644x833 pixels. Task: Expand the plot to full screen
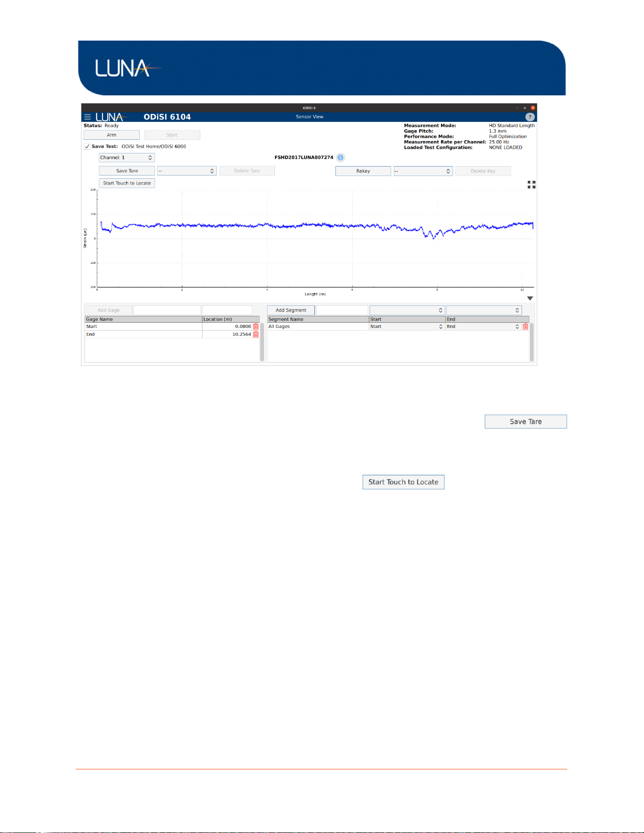point(531,184)
